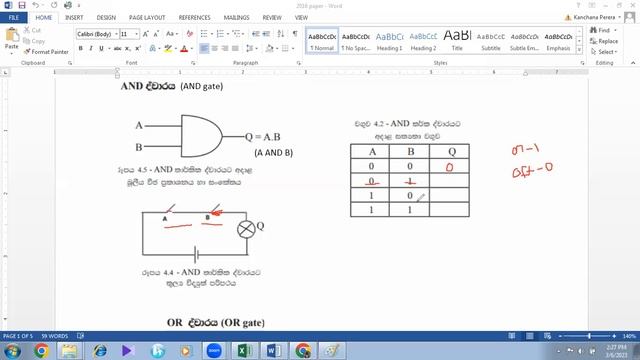Align text left

pyautogui.click(x=204, y=49)
